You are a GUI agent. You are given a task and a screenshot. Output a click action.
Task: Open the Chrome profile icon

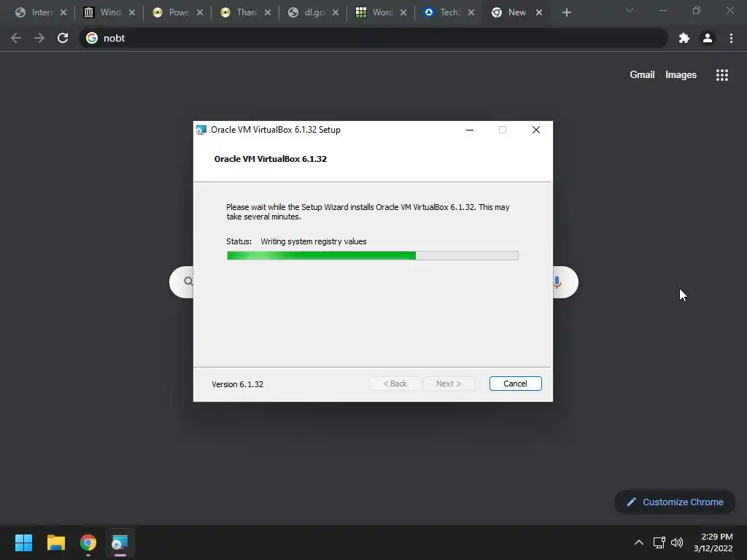coord(708,38)
